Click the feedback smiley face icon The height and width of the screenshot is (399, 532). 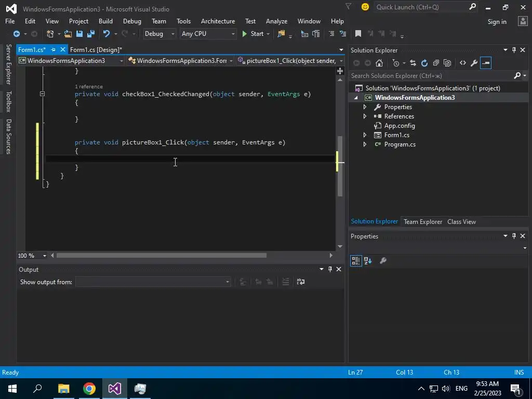pyautogui.click(x=365, y=7)
